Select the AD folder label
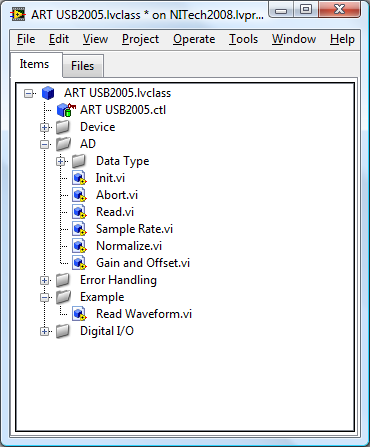The image size is (370, 447). [88, 144]
